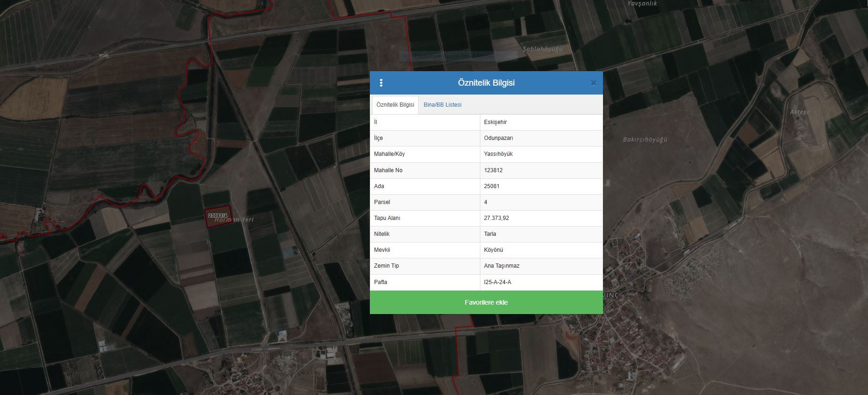Click the Bakırcıhöyüğü map label

[645, 139]
